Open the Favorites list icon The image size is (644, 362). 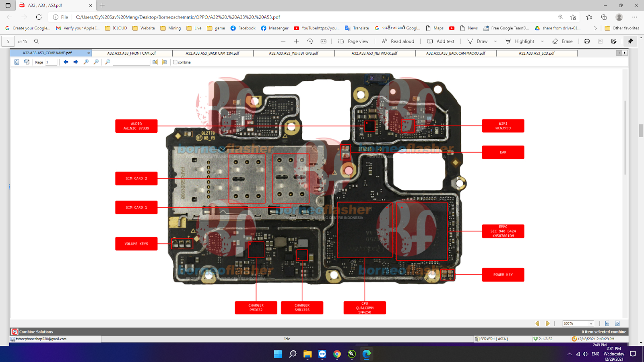coord(589,17)
